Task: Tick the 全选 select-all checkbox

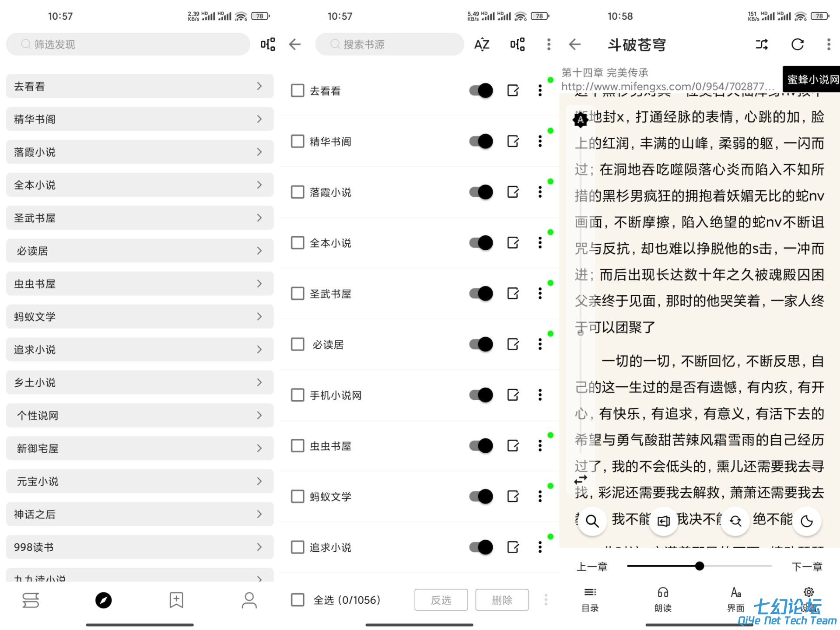Action: 297,600
